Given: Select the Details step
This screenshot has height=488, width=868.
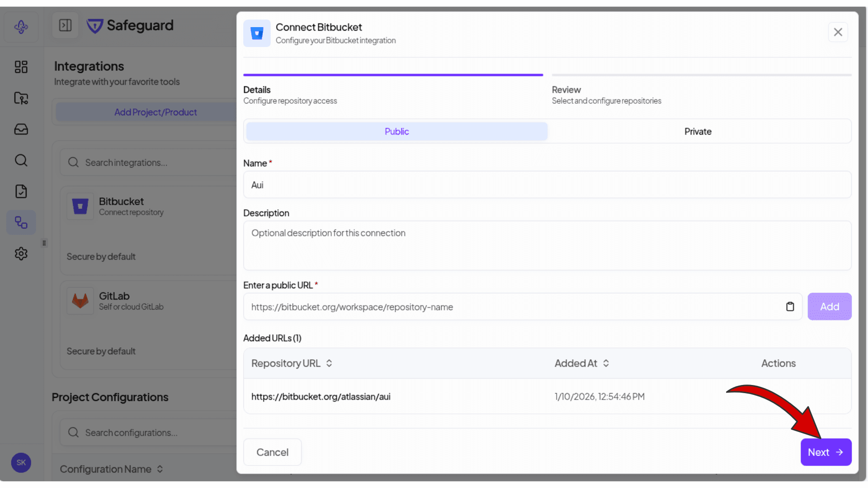Looking at the screenshot, I should click(x=257, y=90).
